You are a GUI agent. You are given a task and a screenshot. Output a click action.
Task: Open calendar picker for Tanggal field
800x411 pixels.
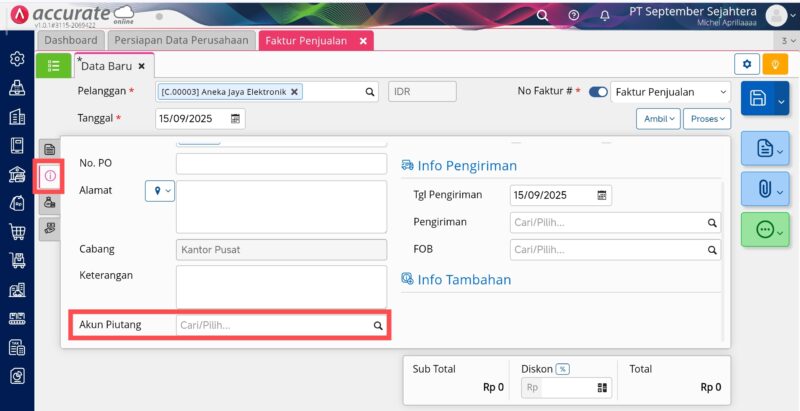point(236,118)
